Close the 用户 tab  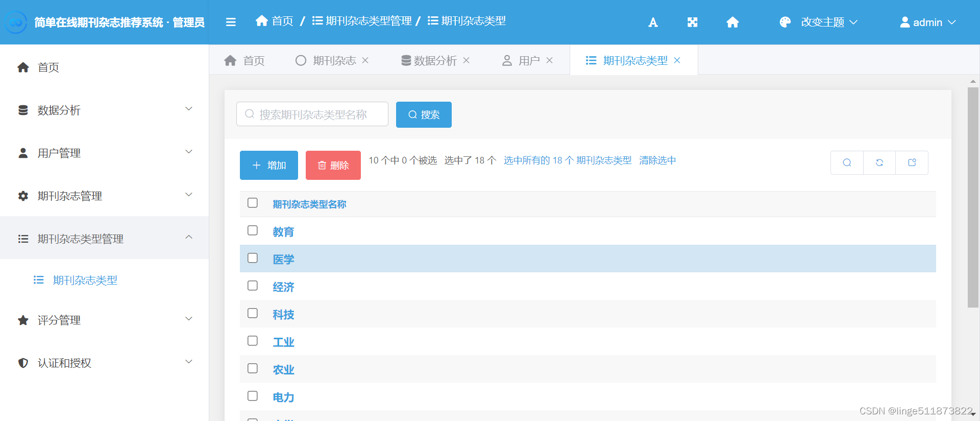[x=549, y=60]
